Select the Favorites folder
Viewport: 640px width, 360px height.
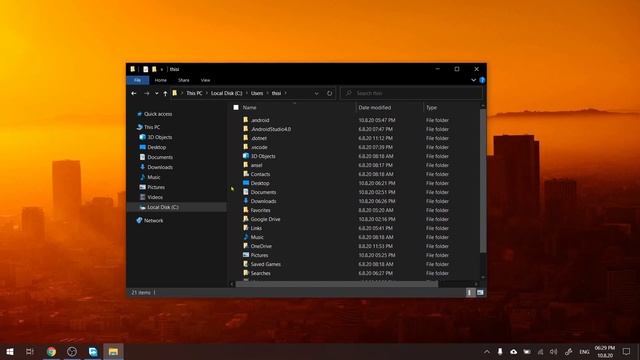260,210
